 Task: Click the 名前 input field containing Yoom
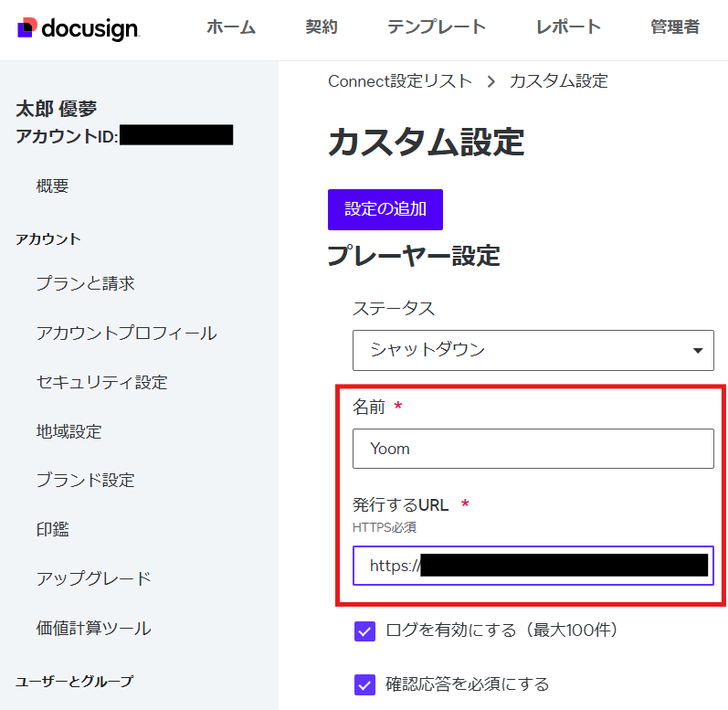click(x=533, y=449)
